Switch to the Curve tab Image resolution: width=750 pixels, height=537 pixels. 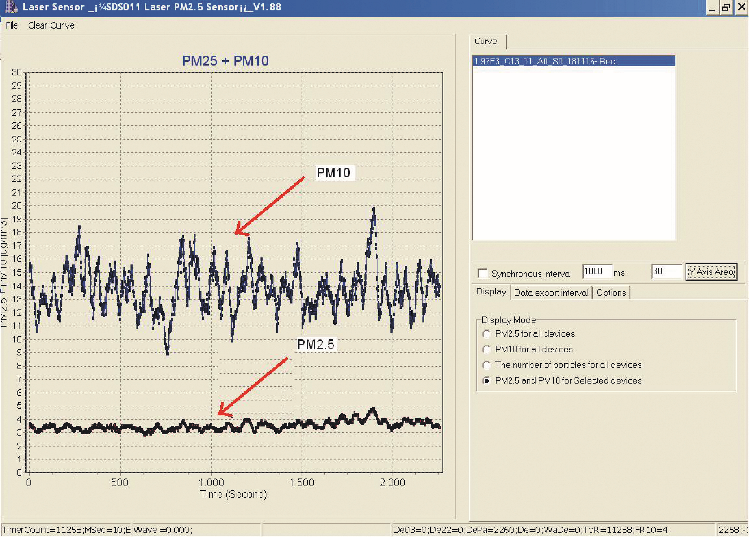click(489, 42)
